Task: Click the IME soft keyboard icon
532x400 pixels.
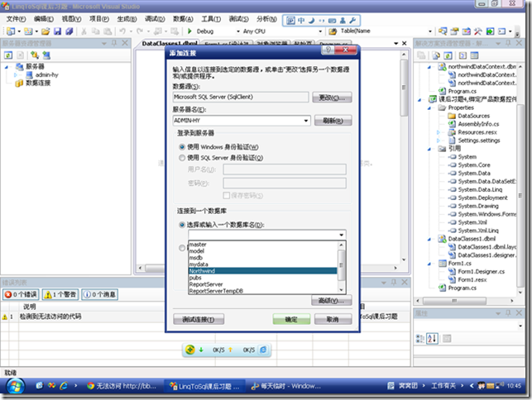Action: pos(332,21)
